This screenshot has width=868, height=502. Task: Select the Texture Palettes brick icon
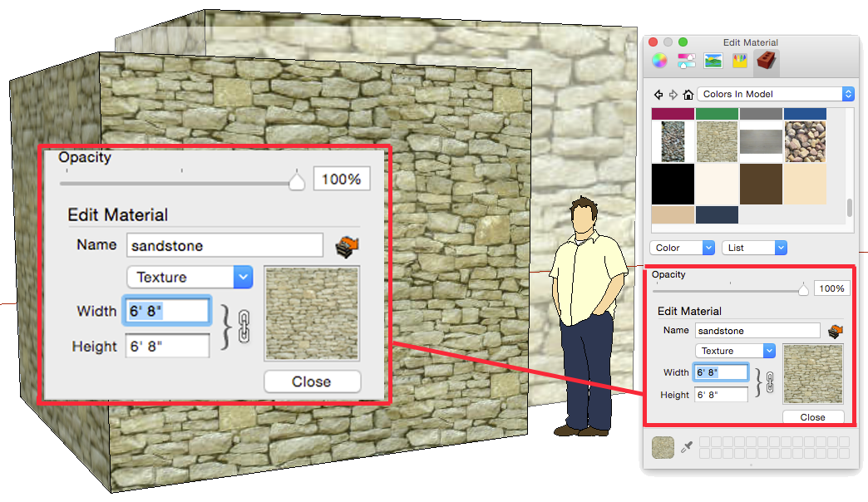pos(767,61)
